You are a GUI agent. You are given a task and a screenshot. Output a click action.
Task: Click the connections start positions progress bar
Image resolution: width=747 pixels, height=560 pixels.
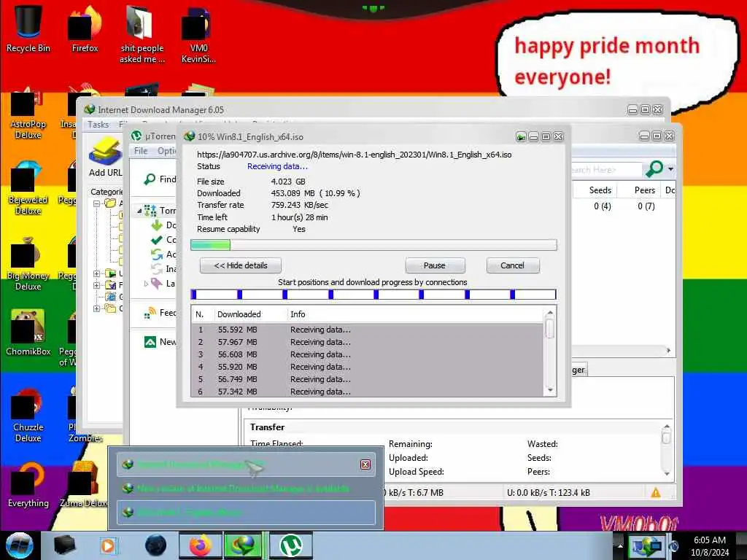[x=373, y=295]
